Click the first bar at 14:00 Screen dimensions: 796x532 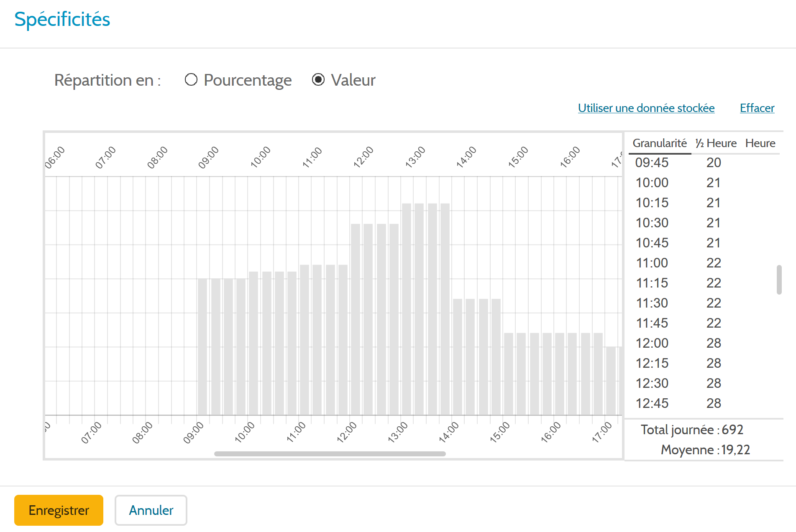click(458, 357)
